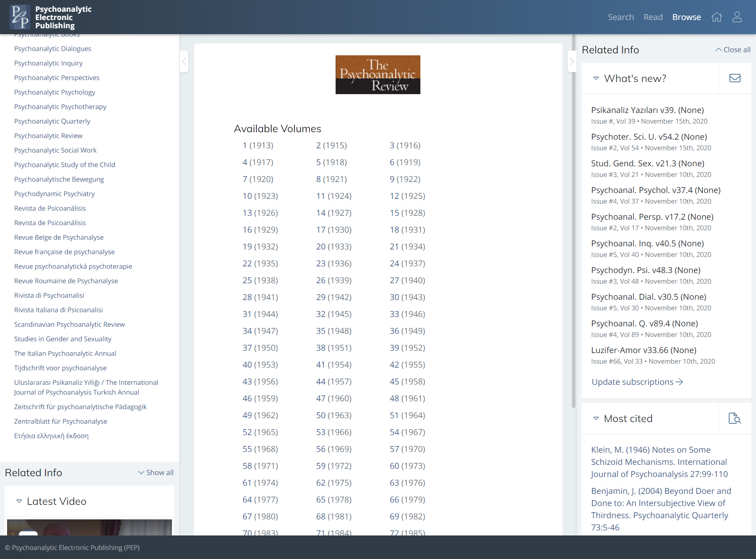Click the Psychoanalytic Review banner image

point(378,75)
